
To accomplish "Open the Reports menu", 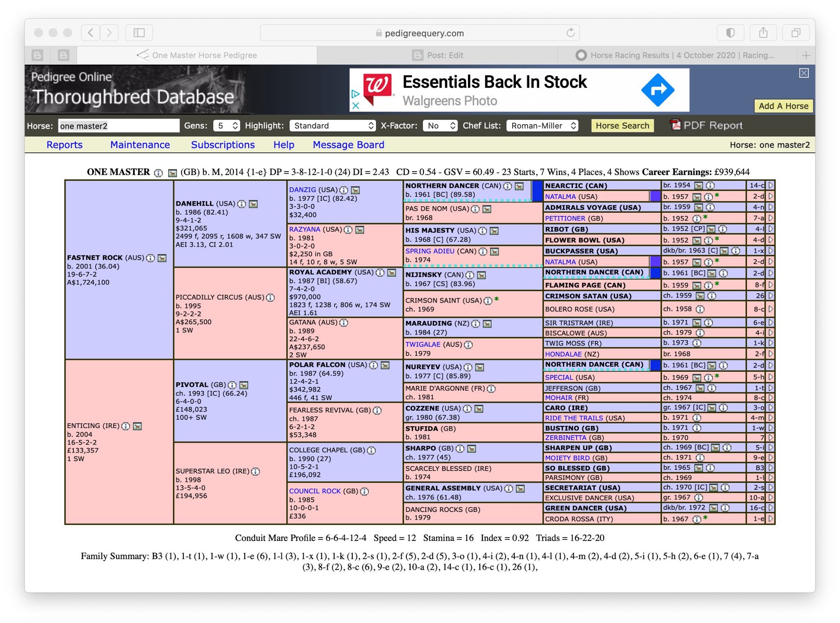I will point(64,145).
